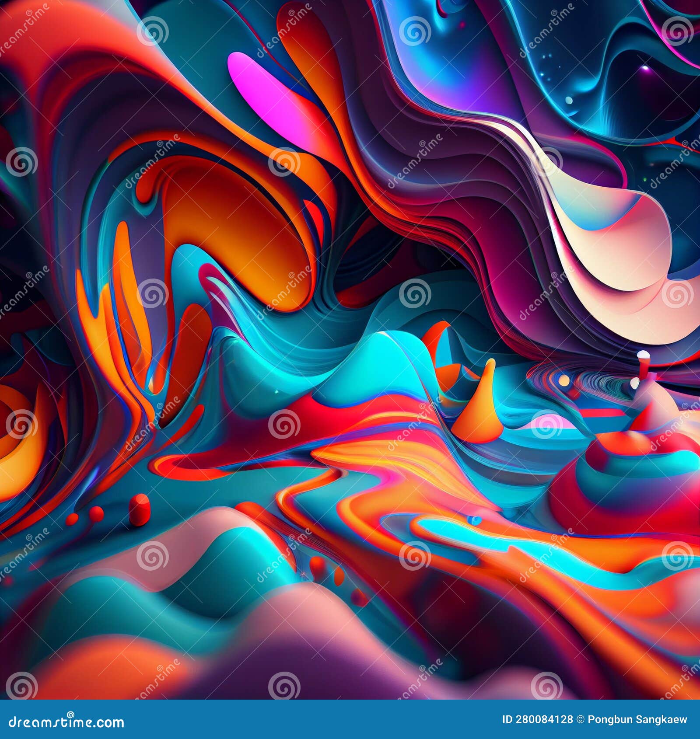This screenshot has height=739, width=700.
Task: Click the blue footer bar at the bottom
Action: tap(350, 719)
